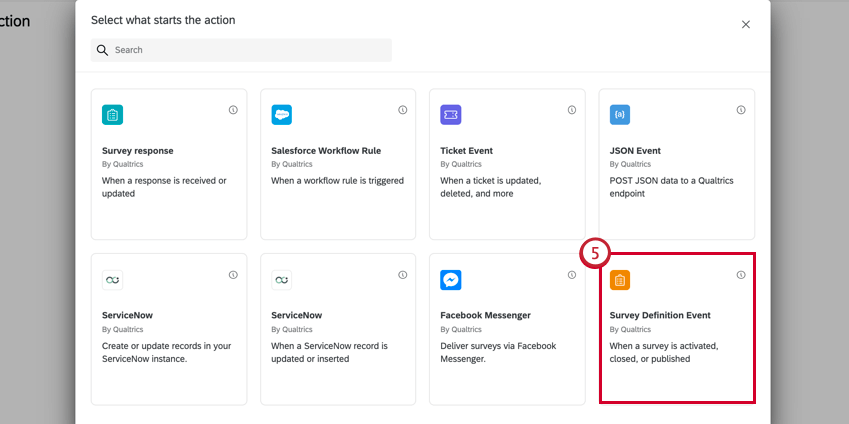This screenshot has height=424, width=849.
Task: Close the Select what starts the action dialog
Action: [x=746, y=24]
